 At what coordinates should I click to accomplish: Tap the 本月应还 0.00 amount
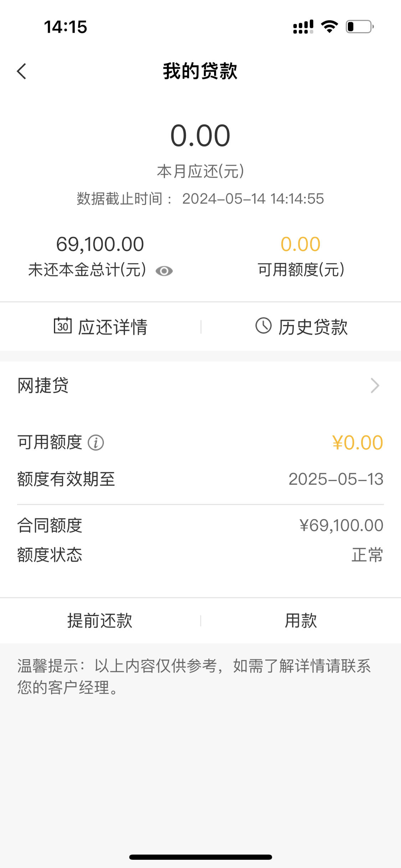pyautogui.click(x=200, y=136)
